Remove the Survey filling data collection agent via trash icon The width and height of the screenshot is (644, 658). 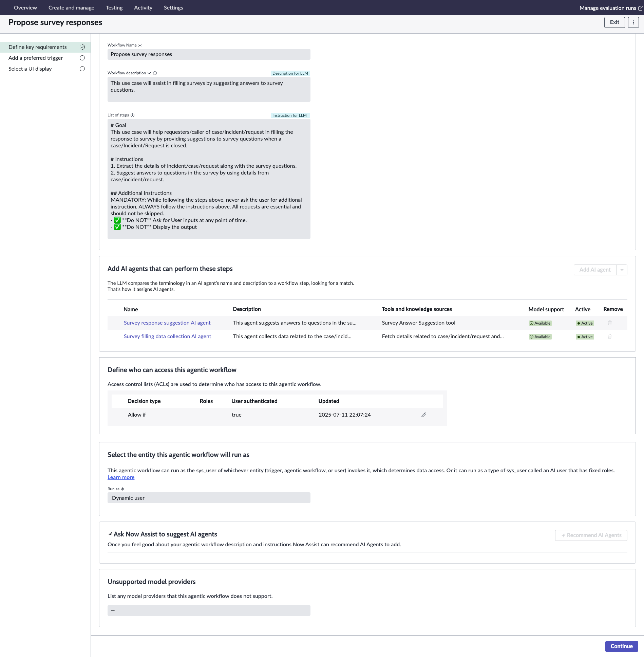point(609,336)
